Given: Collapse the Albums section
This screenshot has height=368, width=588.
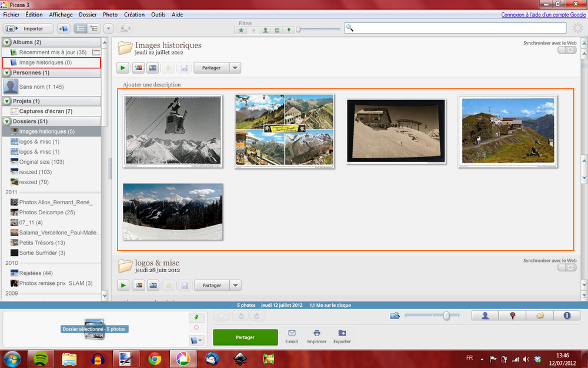Looking at the screenshot, I should (x=7, y=42).
